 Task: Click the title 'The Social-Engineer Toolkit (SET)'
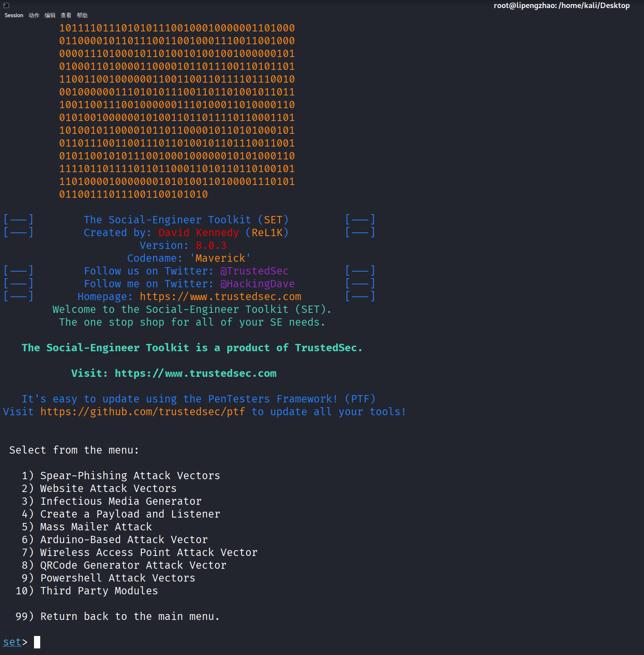pyautogui.click(x=186, y=220)
